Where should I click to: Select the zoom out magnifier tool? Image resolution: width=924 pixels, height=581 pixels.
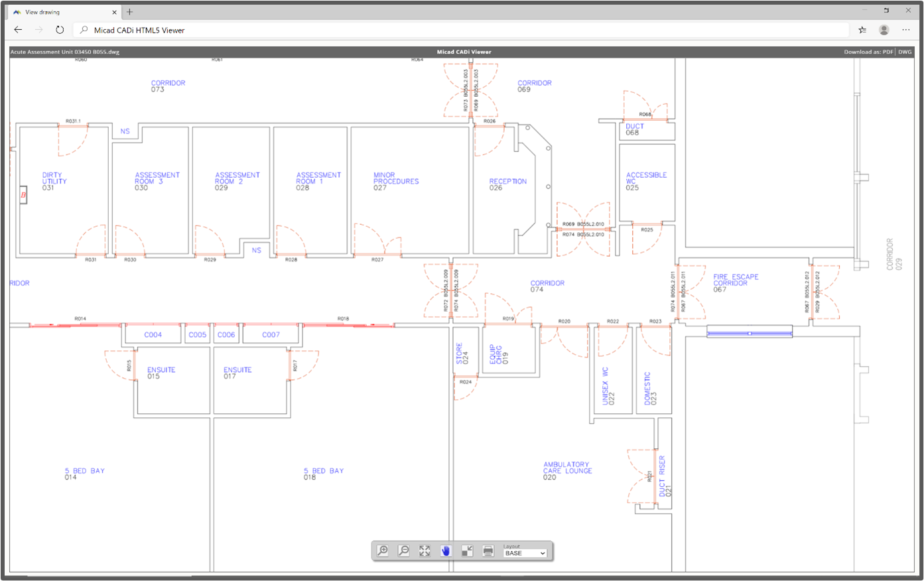coord(403,550)
